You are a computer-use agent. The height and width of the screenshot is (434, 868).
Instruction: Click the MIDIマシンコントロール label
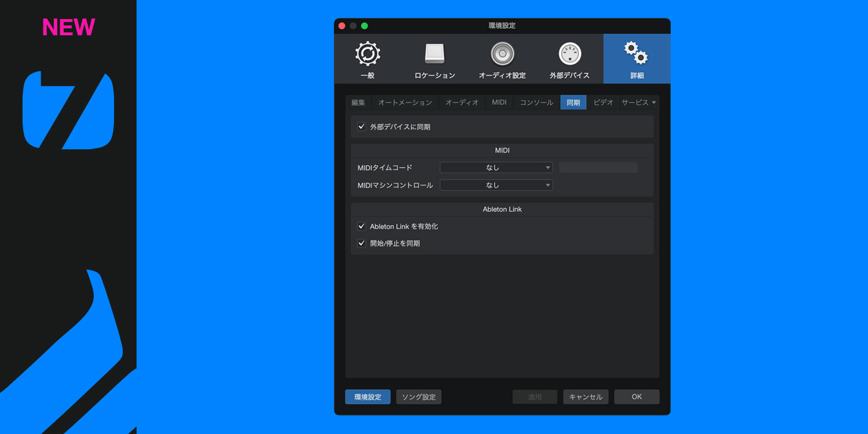pos(395,185)
